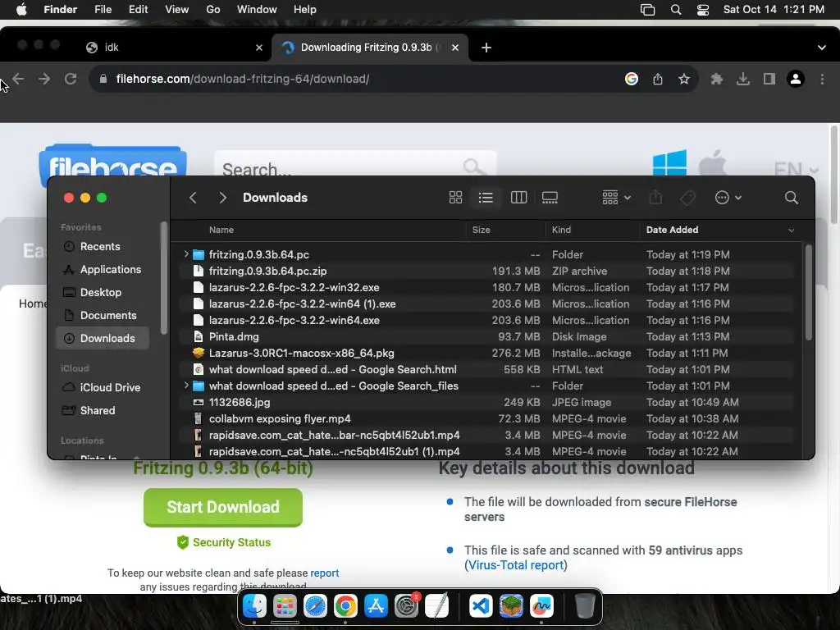Open Chrome three-dot menu

point(822,80)
